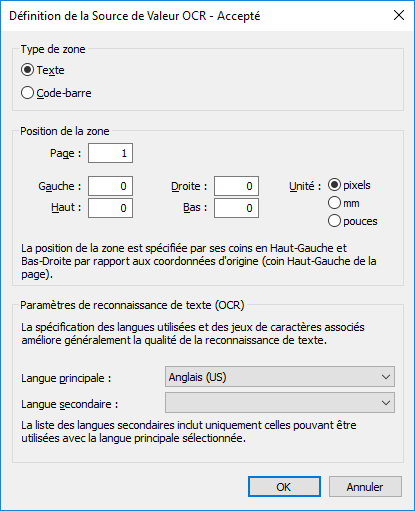The image size is (415, 511).
Task: Select the Texte zone type option
Action: 43,70
